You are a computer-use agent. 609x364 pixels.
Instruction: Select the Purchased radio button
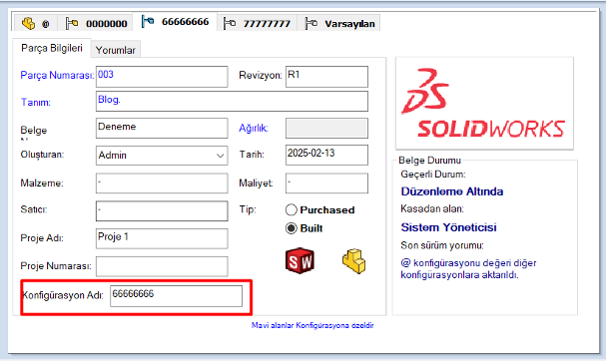(292, 210)
